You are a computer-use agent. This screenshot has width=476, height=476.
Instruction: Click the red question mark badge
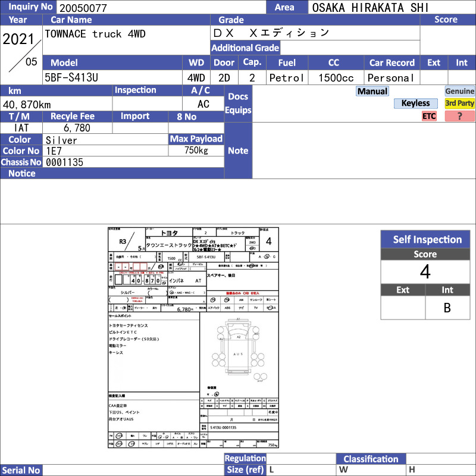tap(459, 116)
